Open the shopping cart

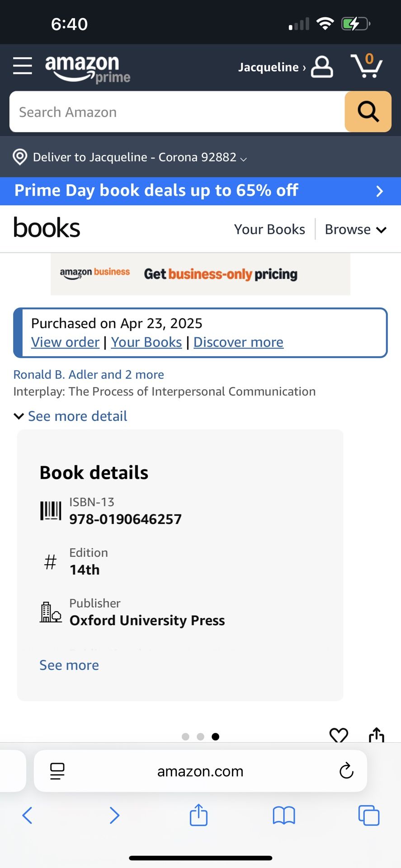click(366, 66)
